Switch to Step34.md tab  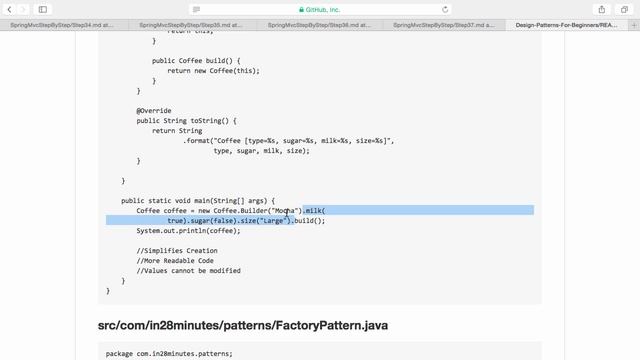pyautogui.click(x=62, y=25)
